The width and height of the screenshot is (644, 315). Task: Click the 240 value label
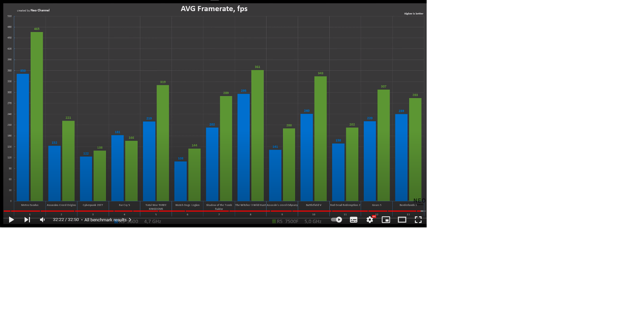[x=307, y=111]
